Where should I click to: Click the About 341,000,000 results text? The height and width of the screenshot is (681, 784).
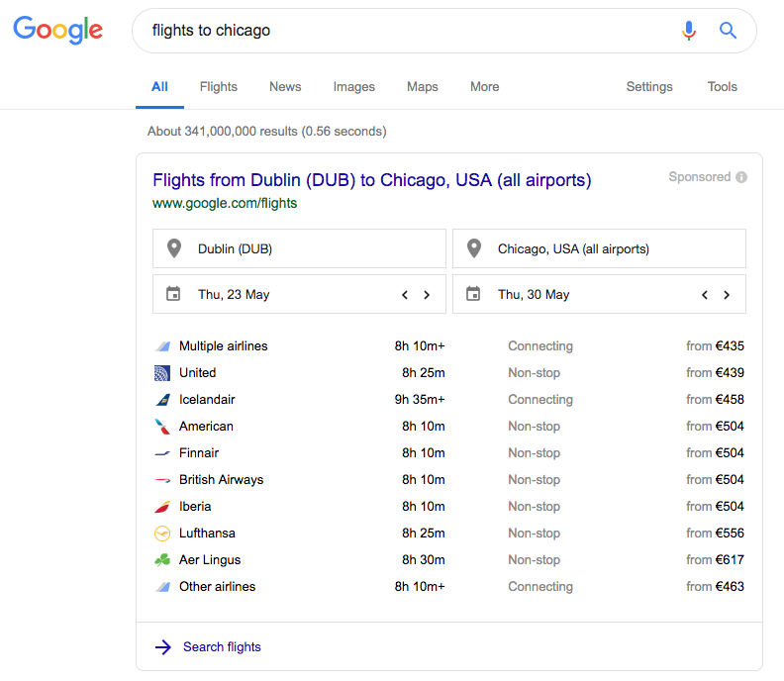click(267, 132)
